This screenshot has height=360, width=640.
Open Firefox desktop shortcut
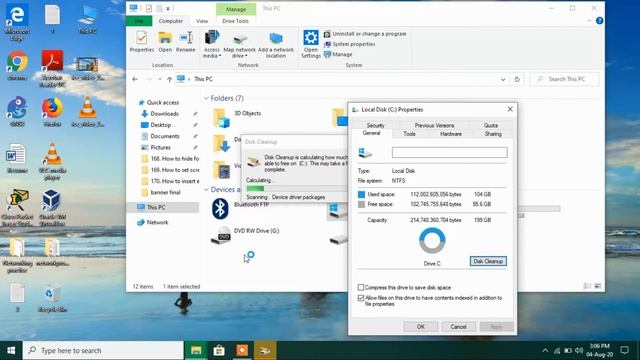click(x=52, y=112)
